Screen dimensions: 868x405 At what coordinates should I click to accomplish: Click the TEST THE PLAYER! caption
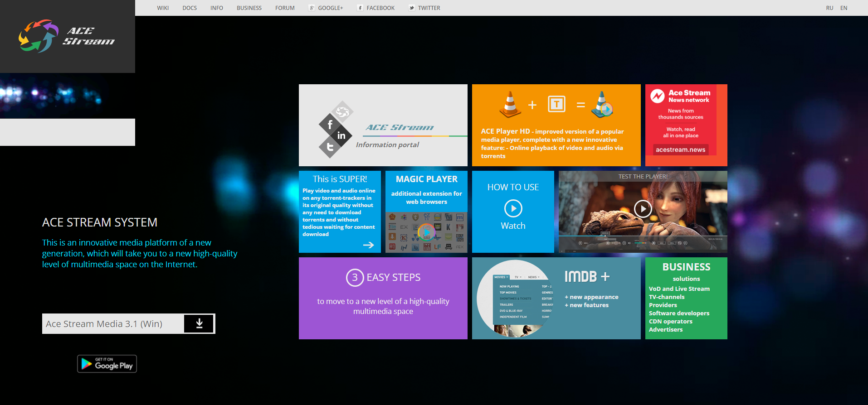tap(643, 177)
